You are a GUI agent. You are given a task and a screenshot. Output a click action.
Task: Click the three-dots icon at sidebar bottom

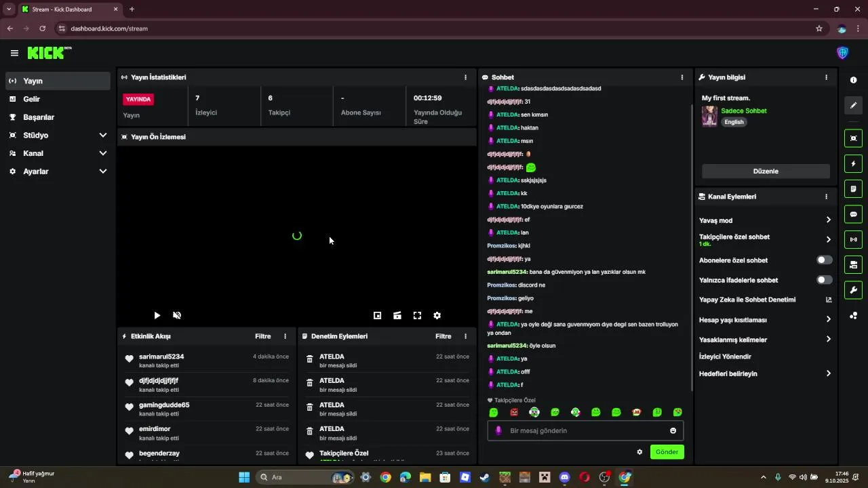[x=853, y=315]
